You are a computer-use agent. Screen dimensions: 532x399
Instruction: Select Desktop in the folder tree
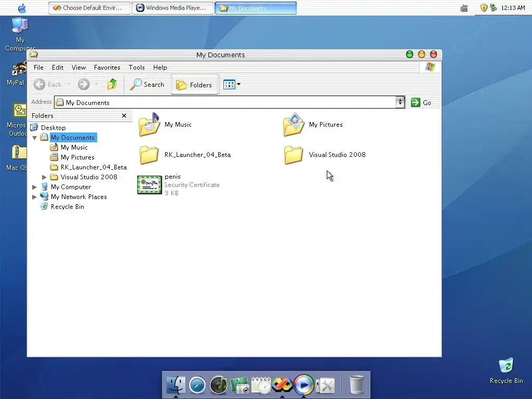coord(54,128)
